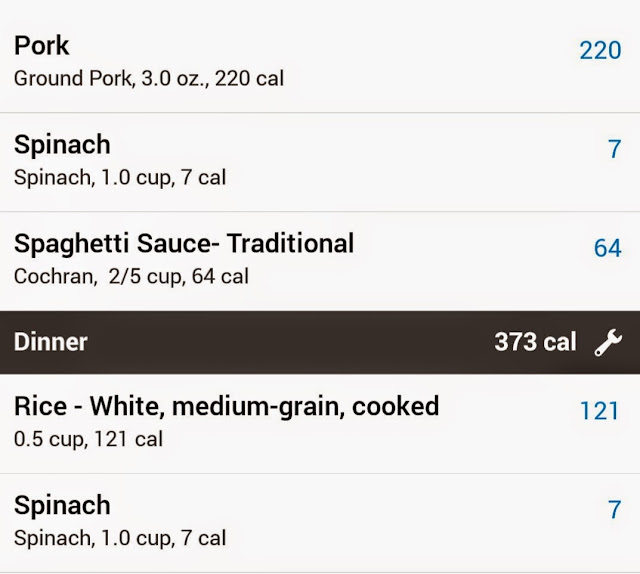The image size is (640, 574).
Task: Click the 7 calorie value above Spaghetti Sauce
Action: click(x=614, y=150)
